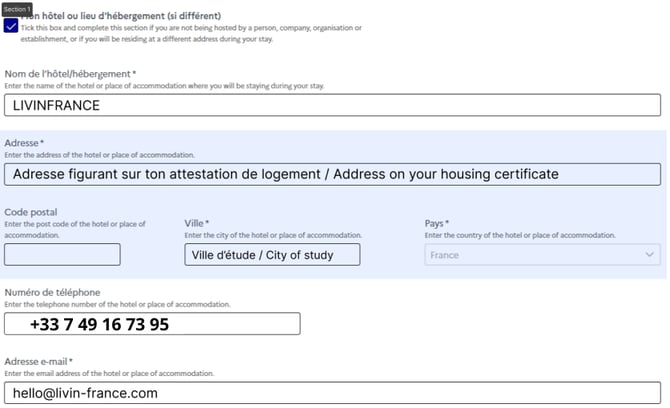Image resolution: width=670 pixels, height=408 pixels.
Task: Focus the hotel name field containing LIVINFRANCE
Action: tap(332, 105)
